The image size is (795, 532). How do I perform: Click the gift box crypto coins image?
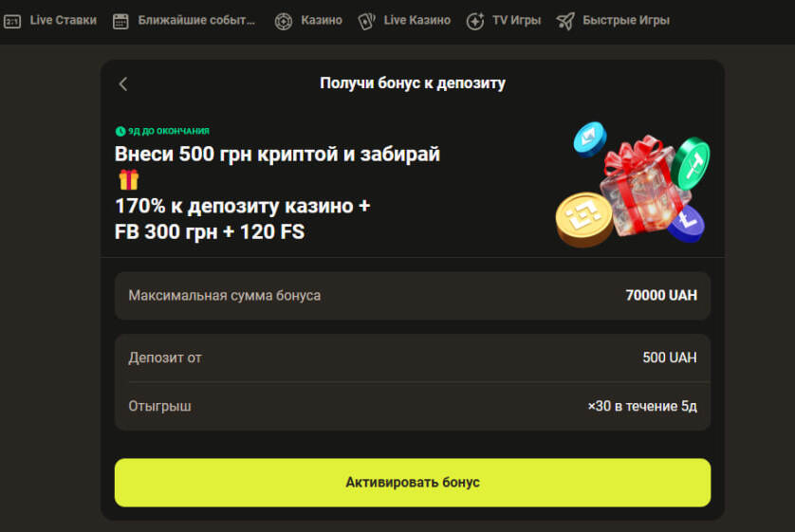point(633,184)
